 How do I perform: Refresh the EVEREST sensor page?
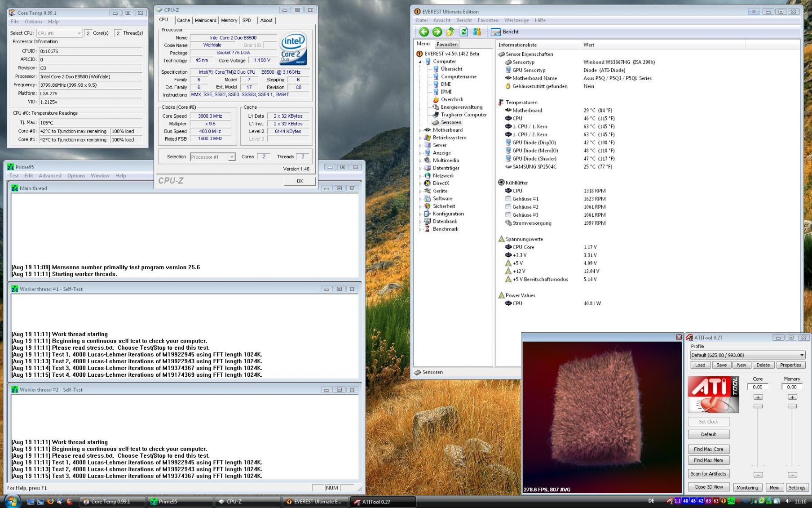464,32
